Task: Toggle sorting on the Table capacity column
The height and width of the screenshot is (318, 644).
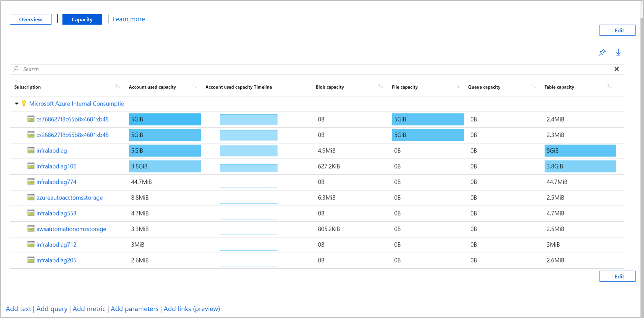Action: tap(610, 86)
